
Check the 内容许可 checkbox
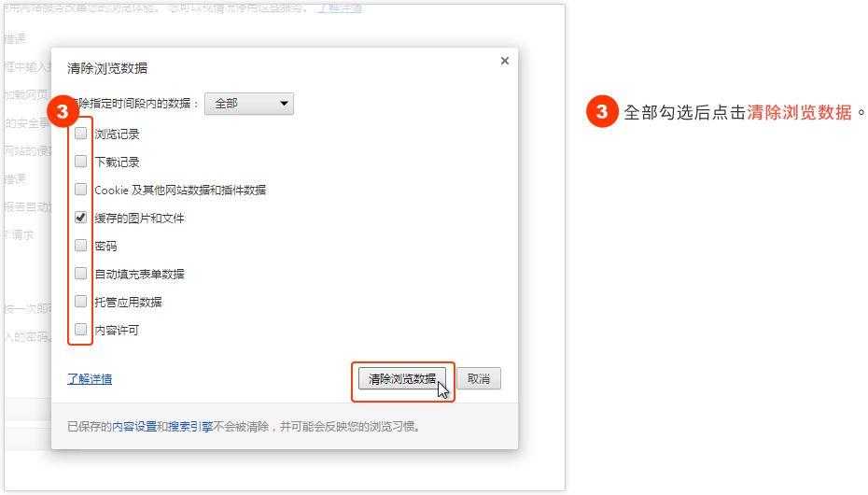[x=81, y=330]
